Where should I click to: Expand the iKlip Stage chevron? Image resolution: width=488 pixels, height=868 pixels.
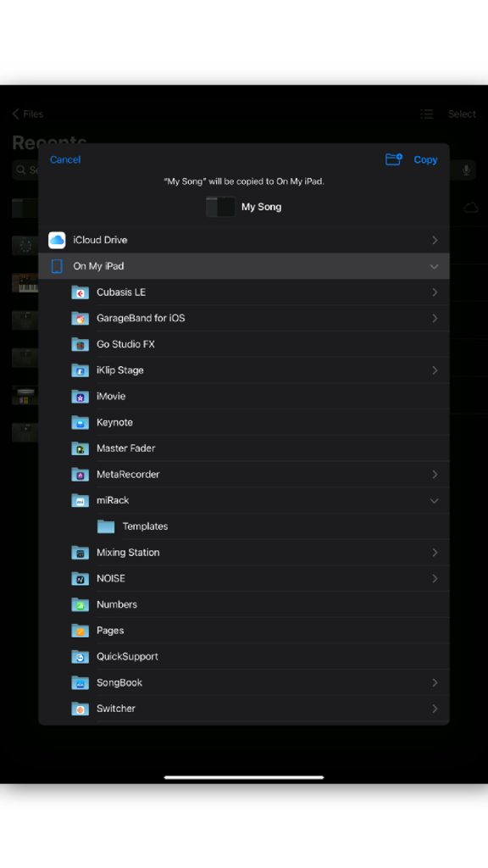(x=435, y=370)
